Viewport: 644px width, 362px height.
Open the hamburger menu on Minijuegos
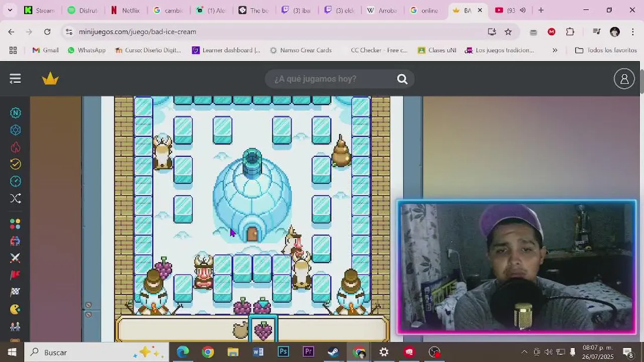[x=15, y=79]
